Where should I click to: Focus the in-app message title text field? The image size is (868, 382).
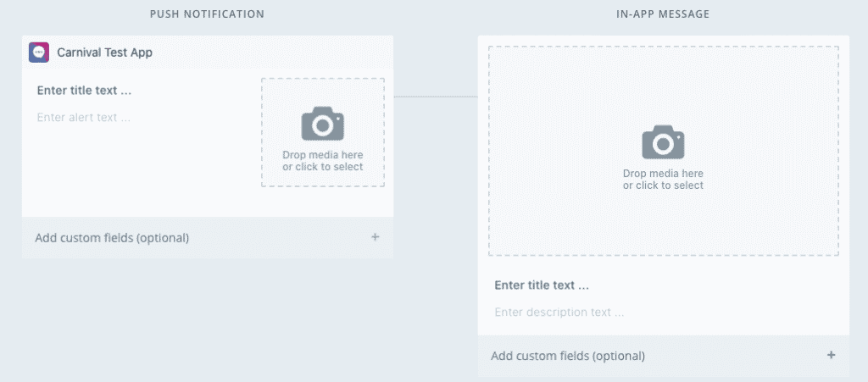click(x=542, y=285)
